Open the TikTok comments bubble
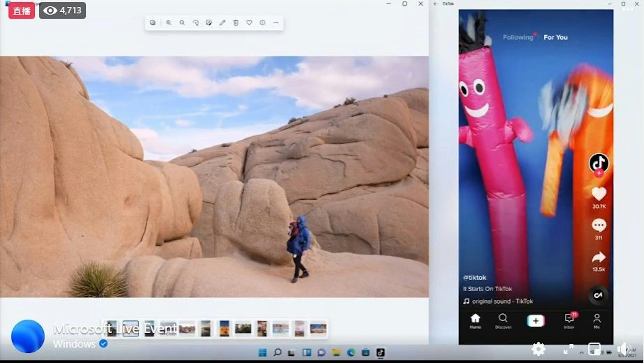644x363 pixels. [x=599, y=225]
